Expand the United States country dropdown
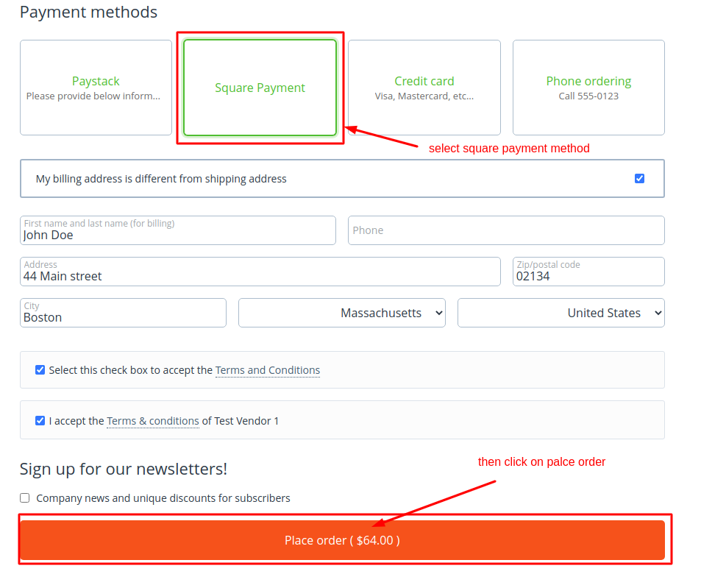 (561, 313)
